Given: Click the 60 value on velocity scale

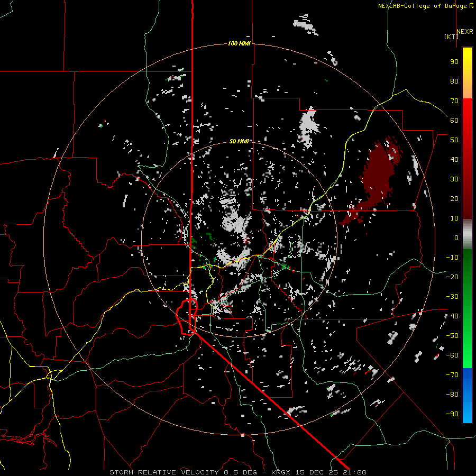Looking at the screenshot, I should coord(454,120).
